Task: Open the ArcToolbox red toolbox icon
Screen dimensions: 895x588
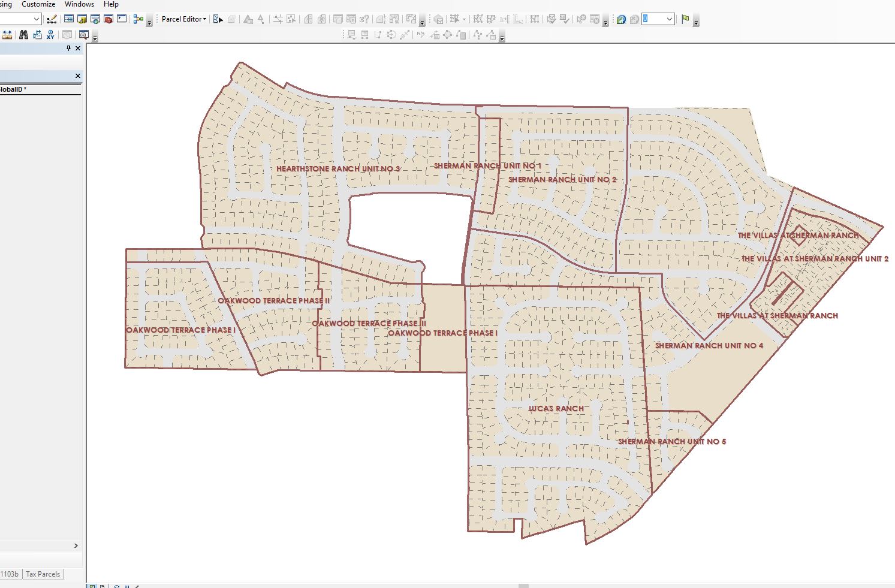Action: point(109,19)
